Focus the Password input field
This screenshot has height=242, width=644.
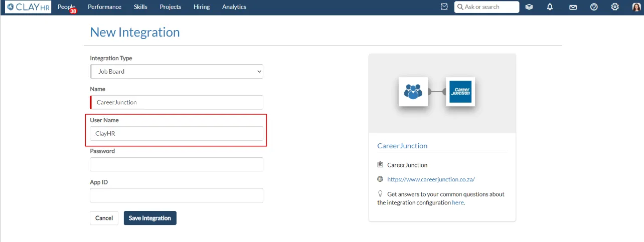177,164
